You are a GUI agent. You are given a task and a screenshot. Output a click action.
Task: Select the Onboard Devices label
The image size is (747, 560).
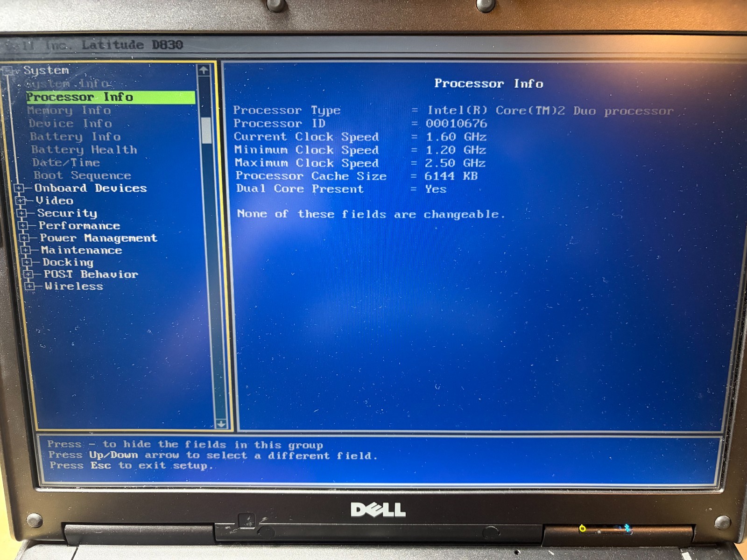[91, 188]
